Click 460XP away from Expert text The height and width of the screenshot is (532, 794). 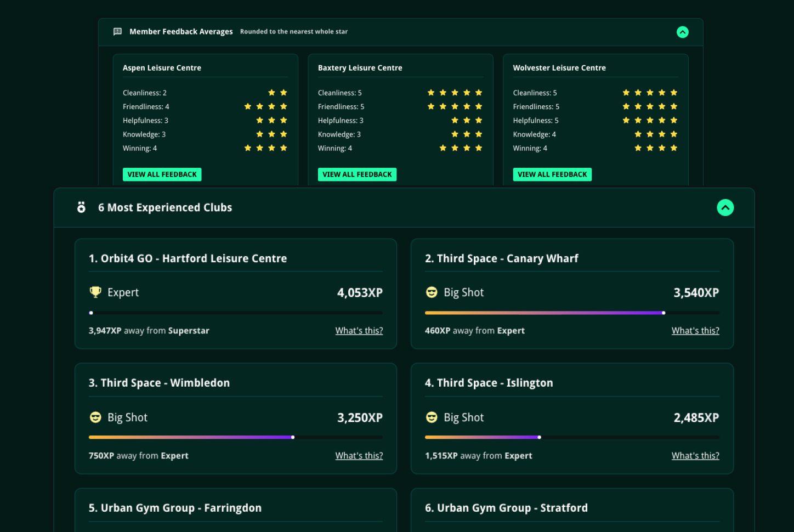click(x=475, y=331)
